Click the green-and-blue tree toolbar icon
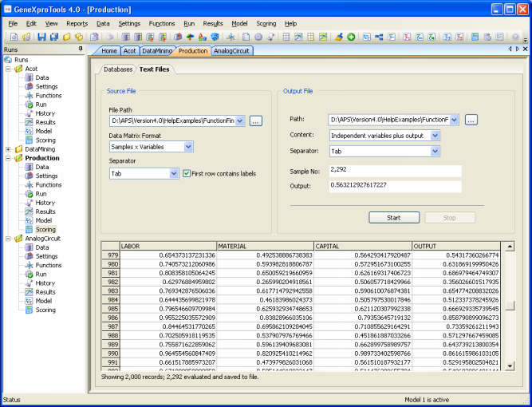 [190, 37]
